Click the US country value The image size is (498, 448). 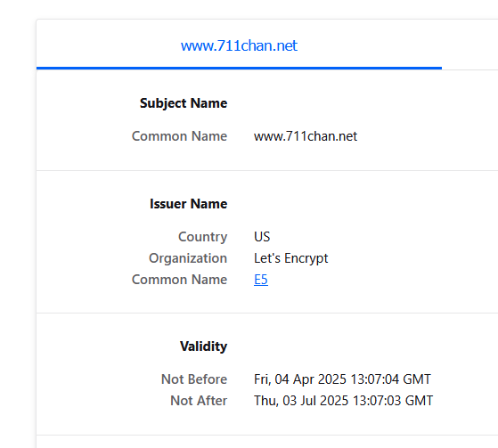pos(262,237)
